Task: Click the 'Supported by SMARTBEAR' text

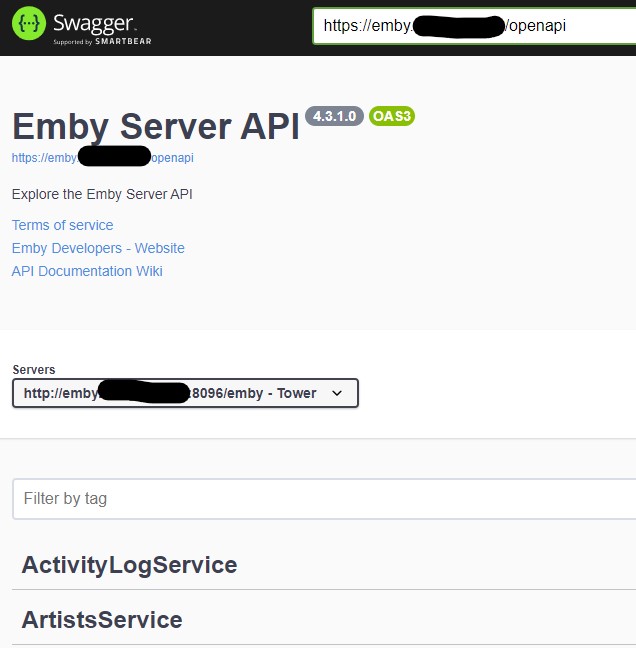Action: 102,42
